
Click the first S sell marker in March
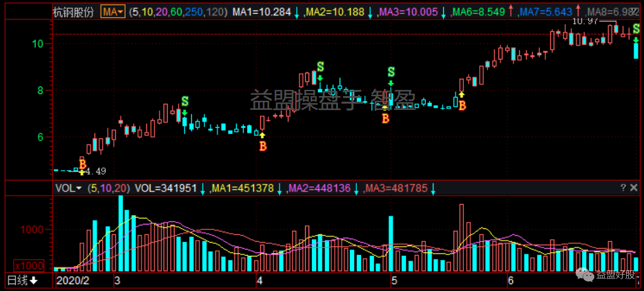[184, 102]
